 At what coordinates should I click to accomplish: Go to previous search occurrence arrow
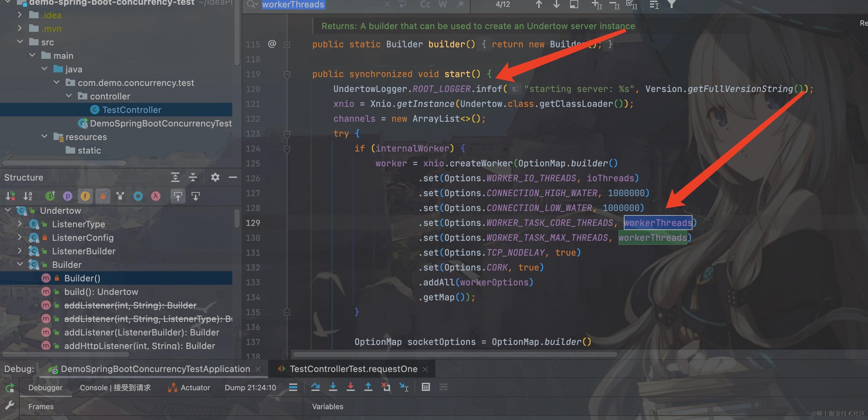pyautogui.click(x=539, y=4)
